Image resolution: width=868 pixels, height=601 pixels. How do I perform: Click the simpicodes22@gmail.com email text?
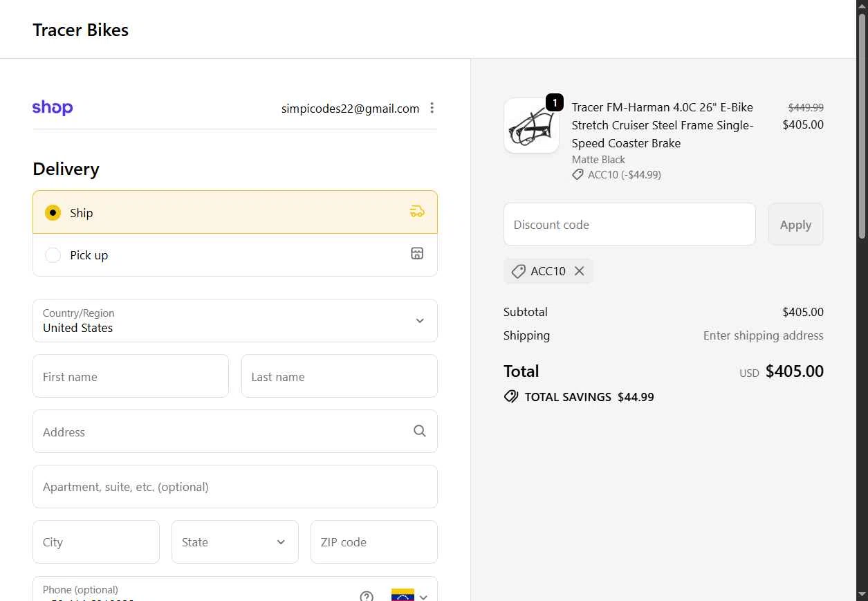(350, 109)
